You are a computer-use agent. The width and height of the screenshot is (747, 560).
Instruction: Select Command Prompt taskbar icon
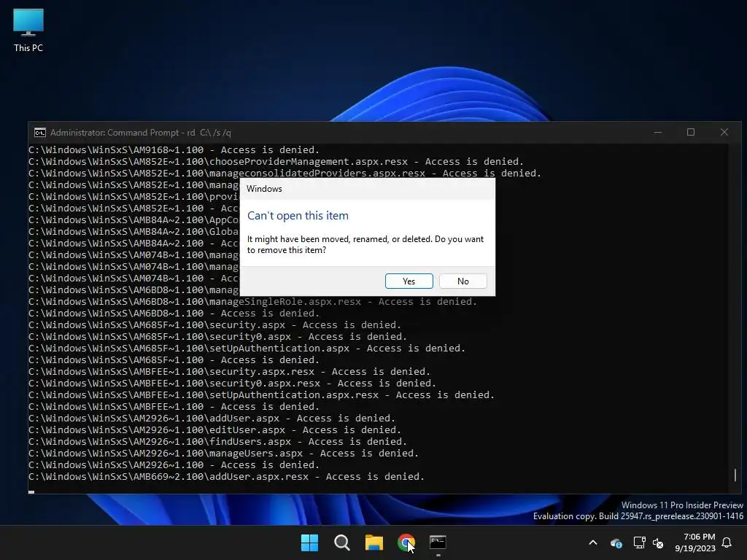coord(438,542)
